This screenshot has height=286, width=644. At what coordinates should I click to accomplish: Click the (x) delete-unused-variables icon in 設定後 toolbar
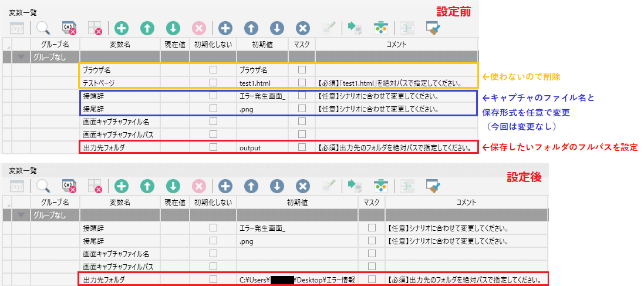pyautogui.click(x=69, y=186)
